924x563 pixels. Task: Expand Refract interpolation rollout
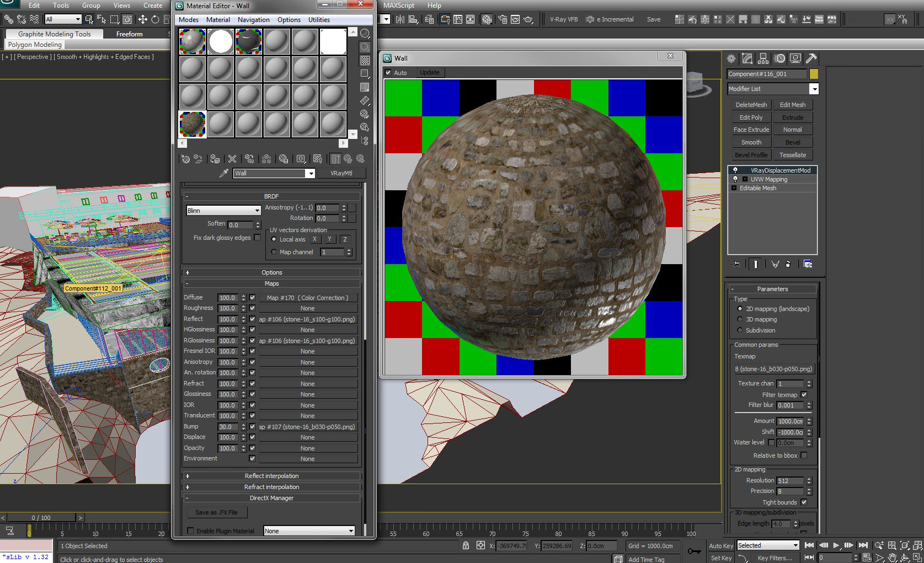point(271,487)
